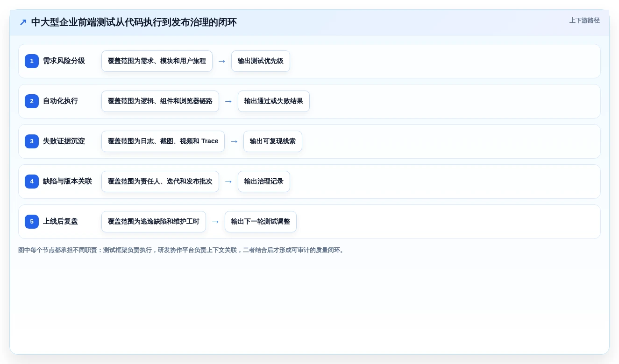
Task: Select the 自动化执行 step label
Action: (60, 101)
